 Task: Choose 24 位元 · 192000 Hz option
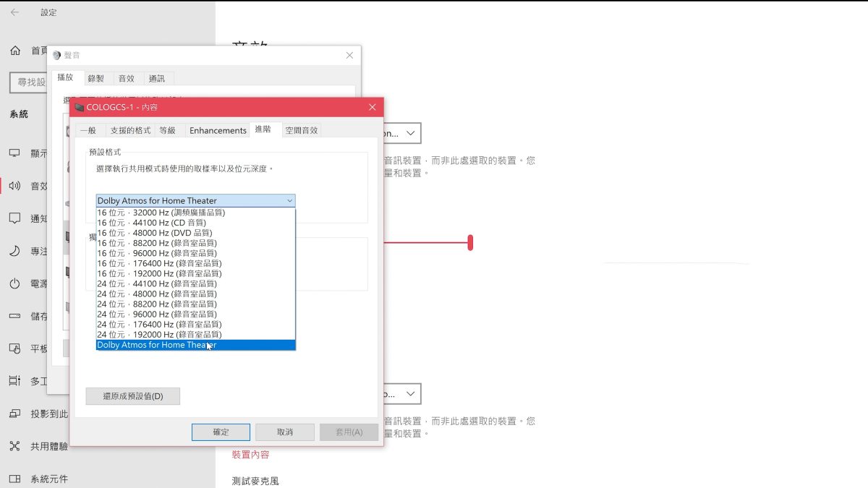pos(195,334)
